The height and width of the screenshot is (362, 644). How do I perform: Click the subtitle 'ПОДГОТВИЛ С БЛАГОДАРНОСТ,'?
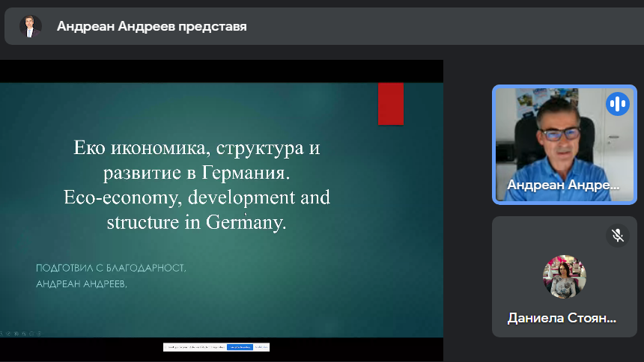(111, 268)
